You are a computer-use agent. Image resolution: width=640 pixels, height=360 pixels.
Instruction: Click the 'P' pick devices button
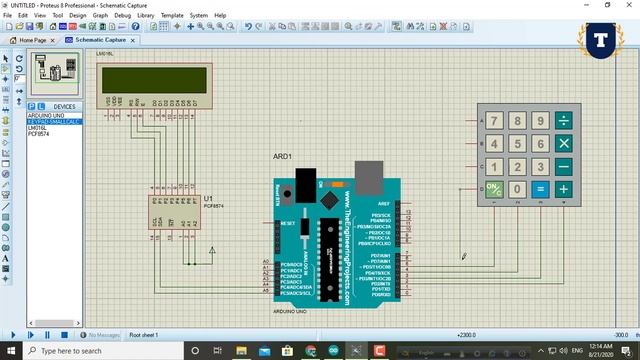(31, 107)
